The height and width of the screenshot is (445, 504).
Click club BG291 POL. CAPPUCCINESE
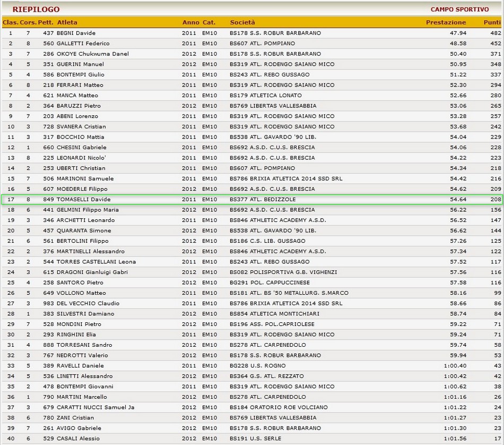coord(270,283)
